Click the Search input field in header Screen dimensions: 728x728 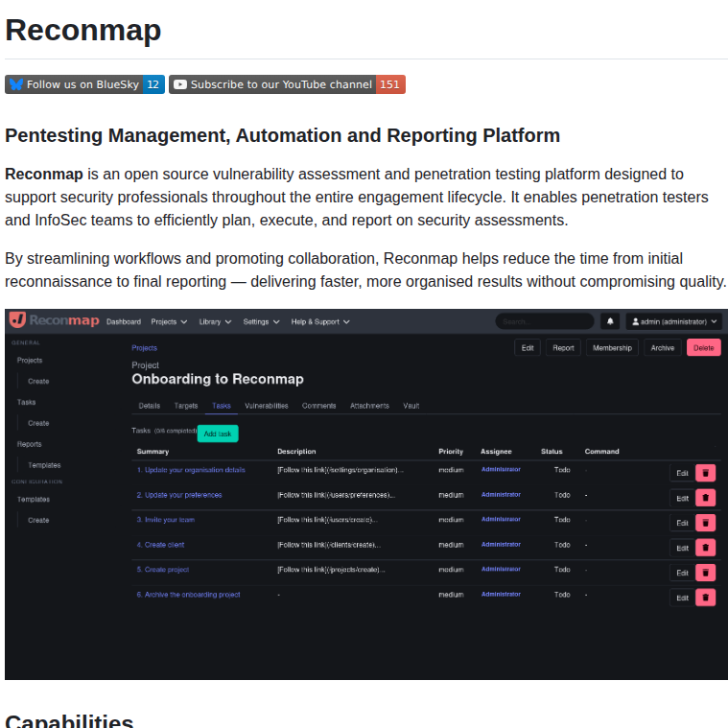coord(545,321)
